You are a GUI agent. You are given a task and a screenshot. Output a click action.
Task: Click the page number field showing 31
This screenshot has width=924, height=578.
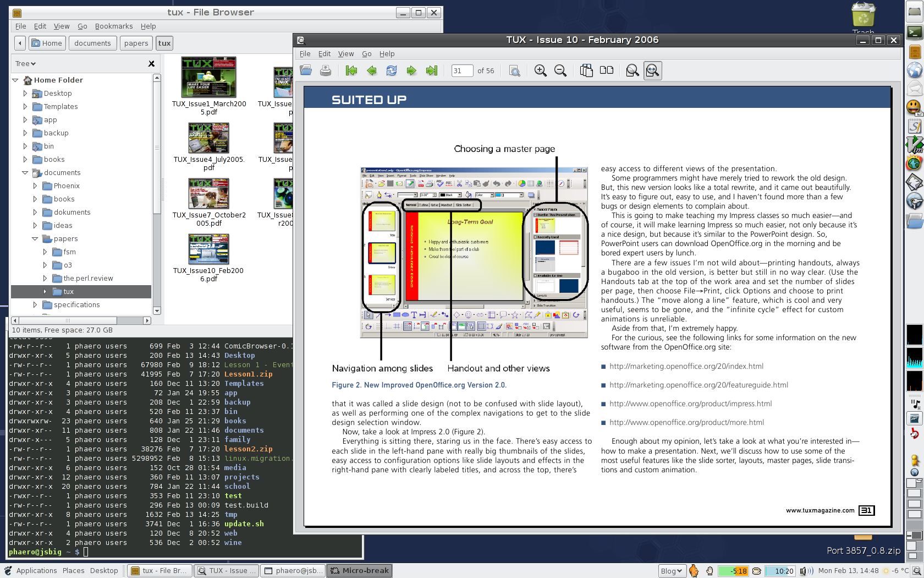point(462,70)
